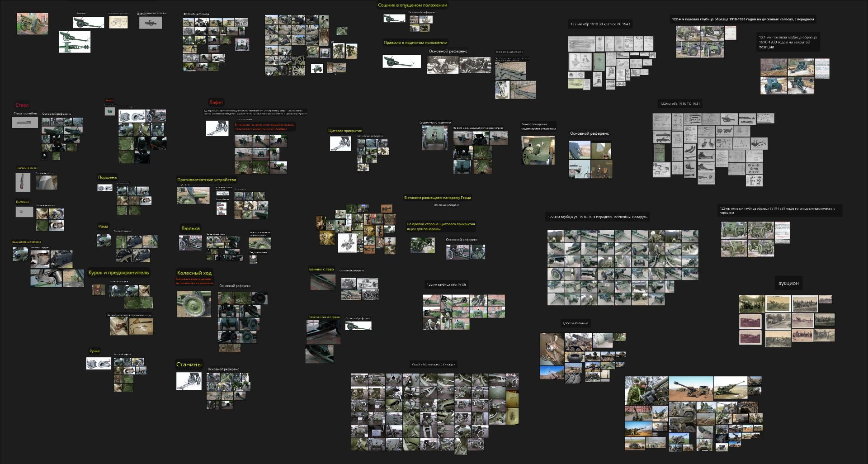The image size is (868, 464).
Task: Click the 'Люлька' section label
Action: click(190, 228)
